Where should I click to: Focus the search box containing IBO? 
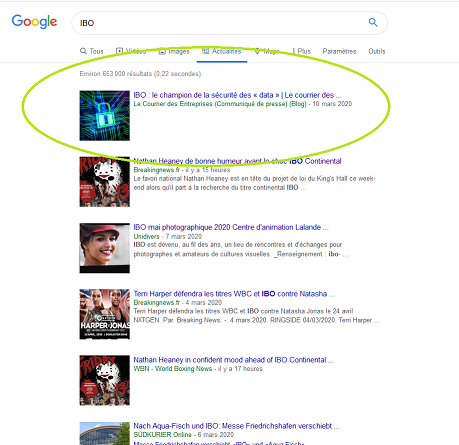coord(229,23)
